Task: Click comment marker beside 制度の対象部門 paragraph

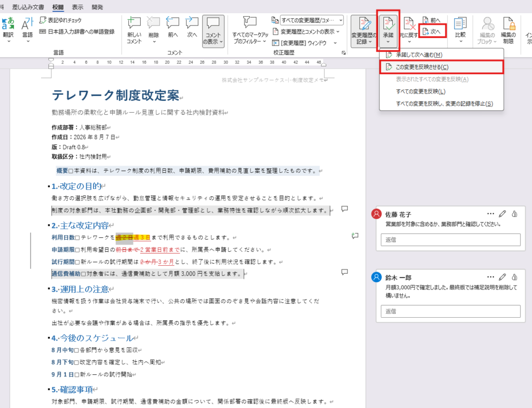Action: [x=344, y=209]
